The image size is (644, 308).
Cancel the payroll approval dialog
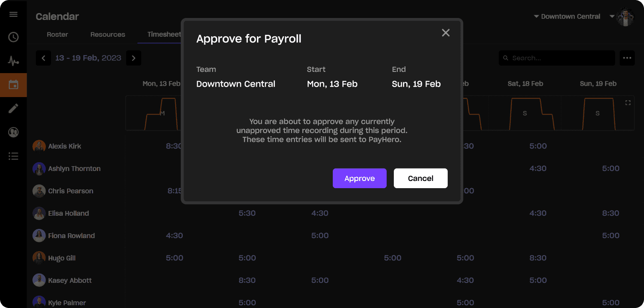click(420, 178)
